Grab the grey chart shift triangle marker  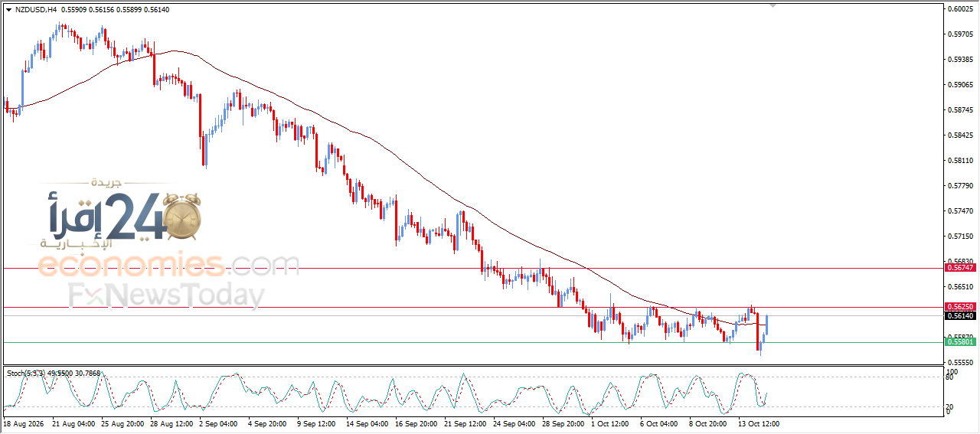click(x=773, y=5)
